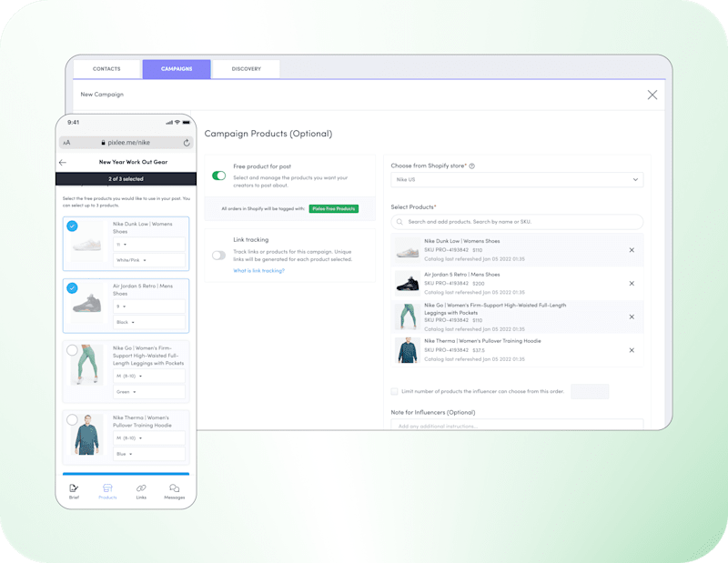Go back using phone arrow icon
This screenshot has height=563, width=728.
[x=63, y=163]
